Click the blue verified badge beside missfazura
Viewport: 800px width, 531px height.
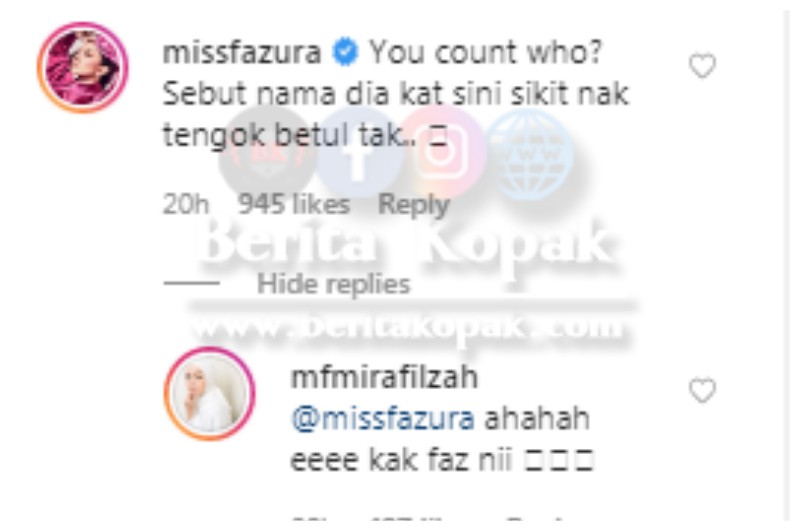coord(345,53)
